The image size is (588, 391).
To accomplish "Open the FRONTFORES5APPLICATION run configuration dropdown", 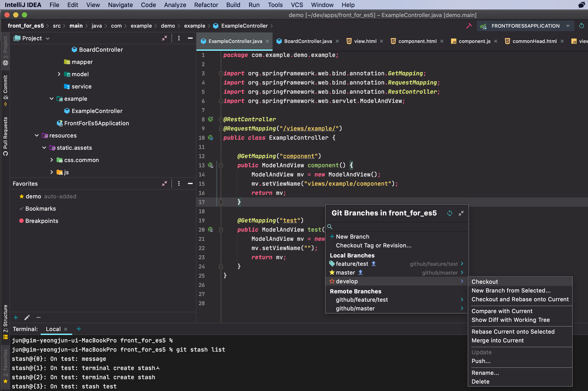I will pyautogui.click(x=568, y=26).
